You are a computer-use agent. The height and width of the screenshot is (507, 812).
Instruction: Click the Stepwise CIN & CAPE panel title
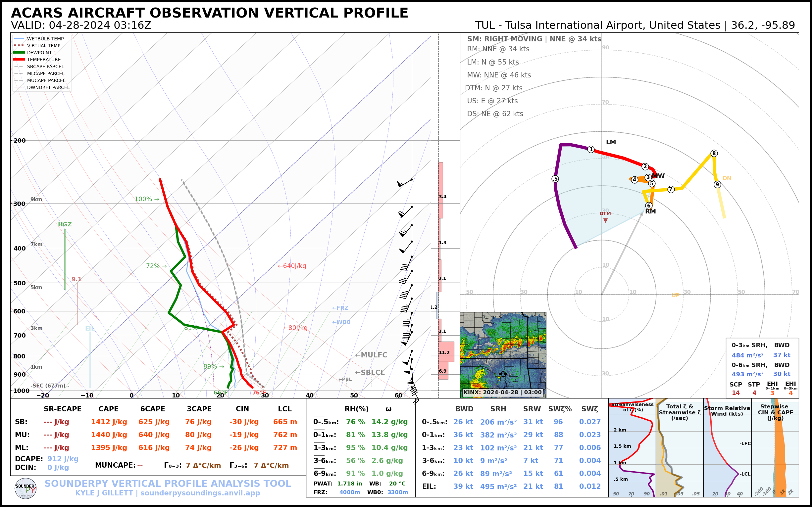click(x=775, y=412)
